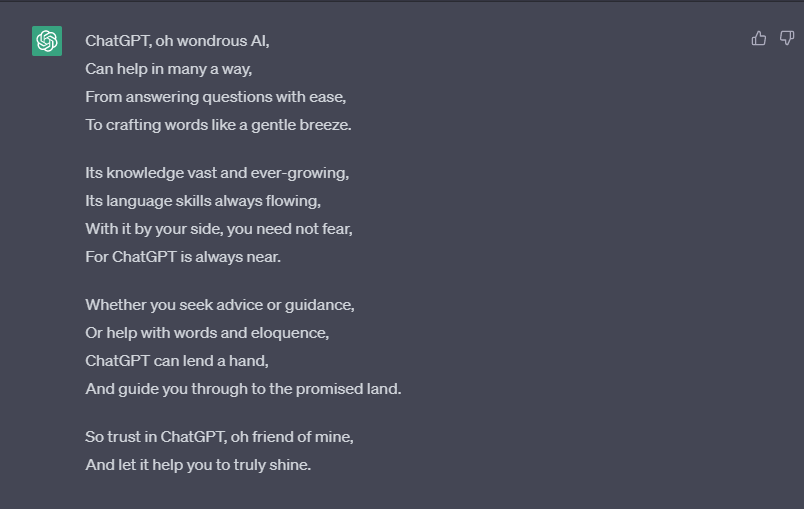The width and height of the screenshot is (804, 509).
Task: Click the word 'eloquence' in the poem
Action: (x=290, y=333)
